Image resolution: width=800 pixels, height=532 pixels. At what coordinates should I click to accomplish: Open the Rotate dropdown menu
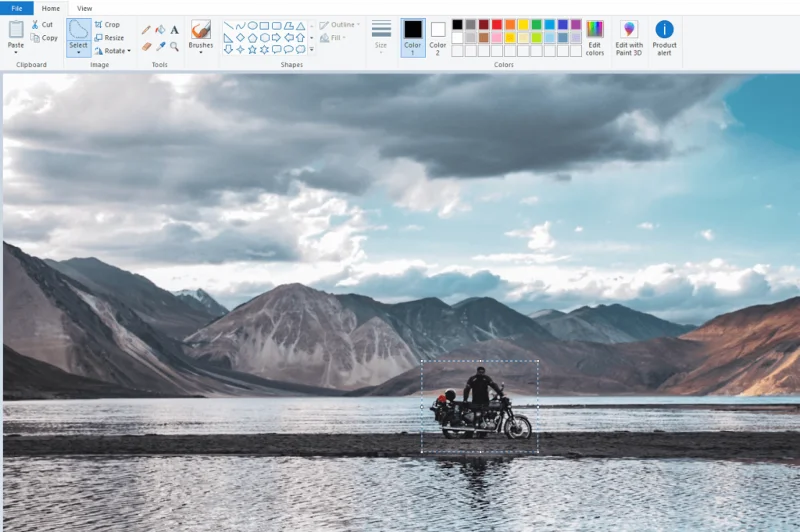click(x=113, y=51)
